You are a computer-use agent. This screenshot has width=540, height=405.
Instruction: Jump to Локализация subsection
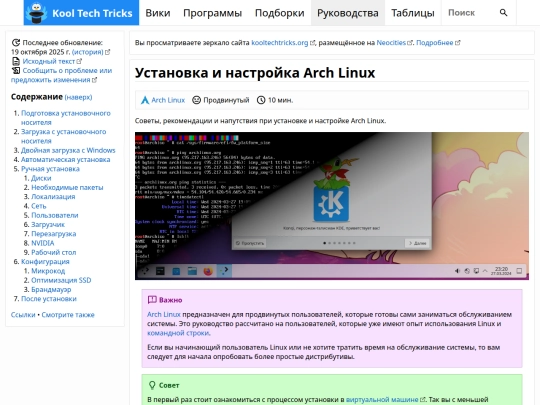53,197
